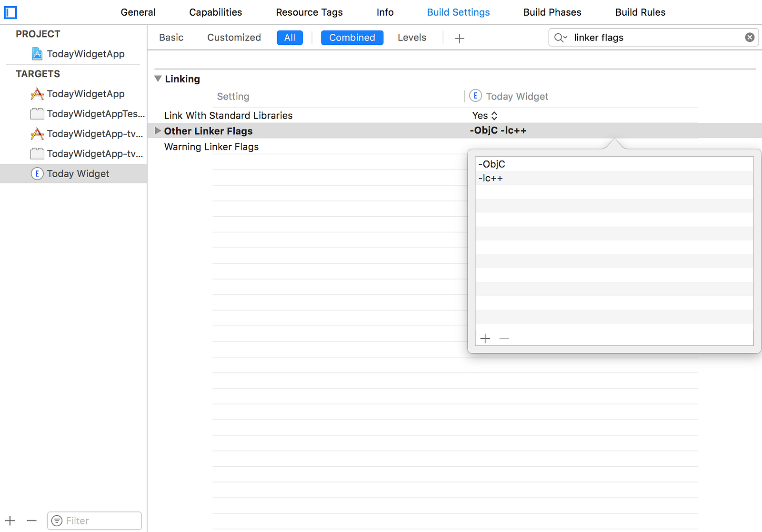Open search options magnifier menu

pyautogui.click(x=561, y=38)
